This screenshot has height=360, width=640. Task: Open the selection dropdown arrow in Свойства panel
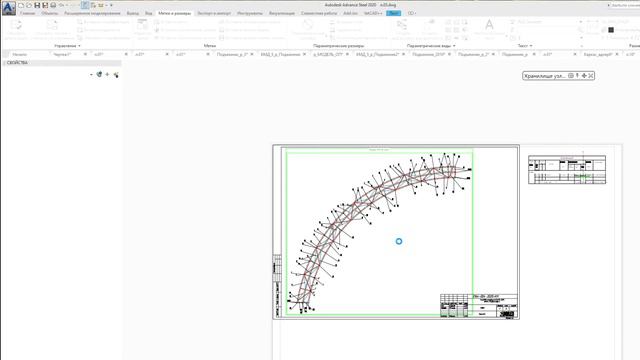click(91, 75)
